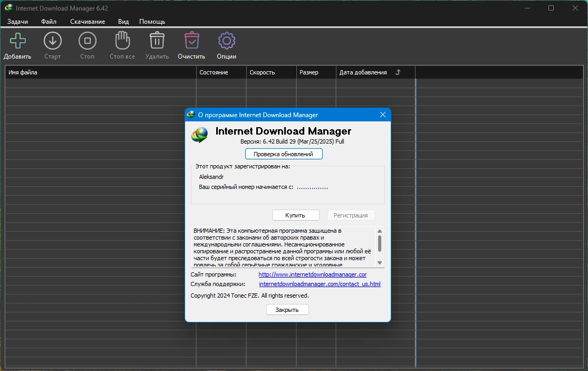Viewport: 588px width, 371px height.
Task: Open the Вид menu
Action: [123, 22]
